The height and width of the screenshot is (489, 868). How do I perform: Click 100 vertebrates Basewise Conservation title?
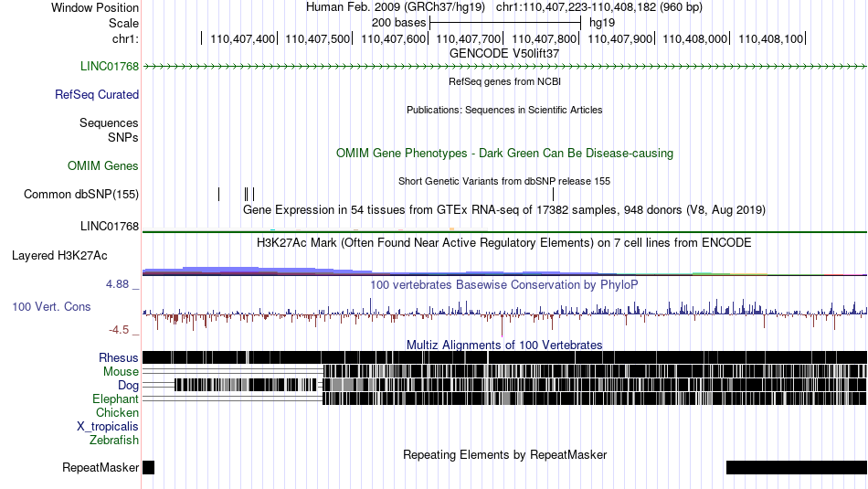(x=504, y=284)
